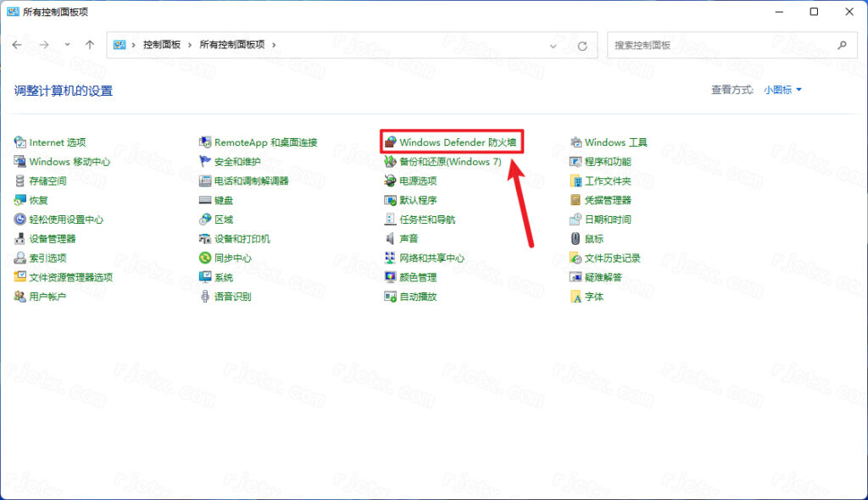Open 工作文件夹 link
The width and height of the screenshot is (868, 500).
click(608, 181)
